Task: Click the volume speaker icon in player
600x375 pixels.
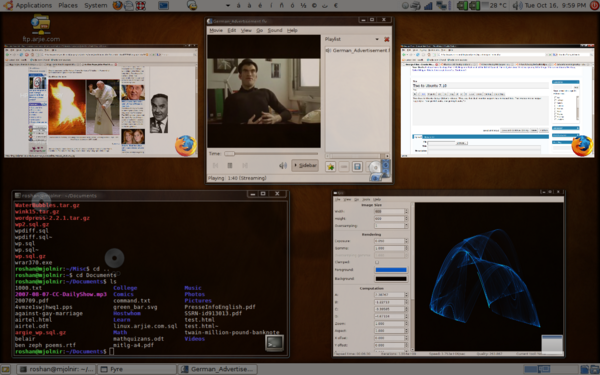Action: 283,165
